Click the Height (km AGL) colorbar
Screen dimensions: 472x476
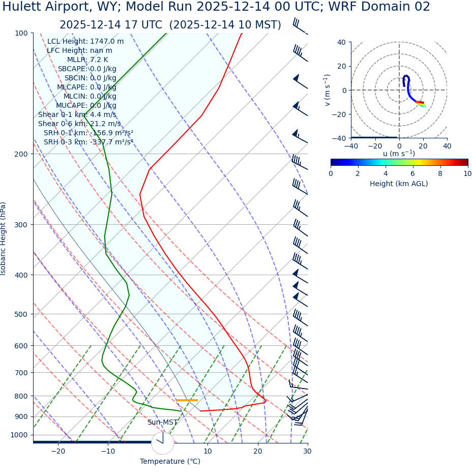(399, 162)
